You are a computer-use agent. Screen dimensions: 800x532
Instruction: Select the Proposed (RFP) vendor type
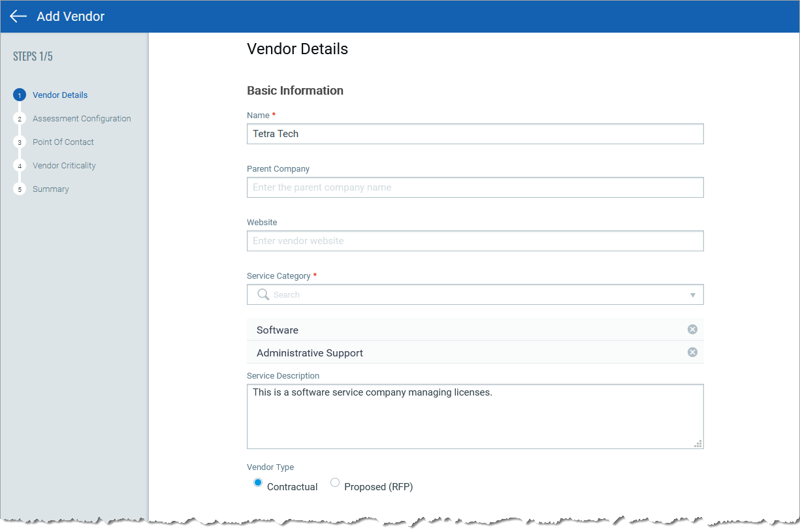coord(335,482)
